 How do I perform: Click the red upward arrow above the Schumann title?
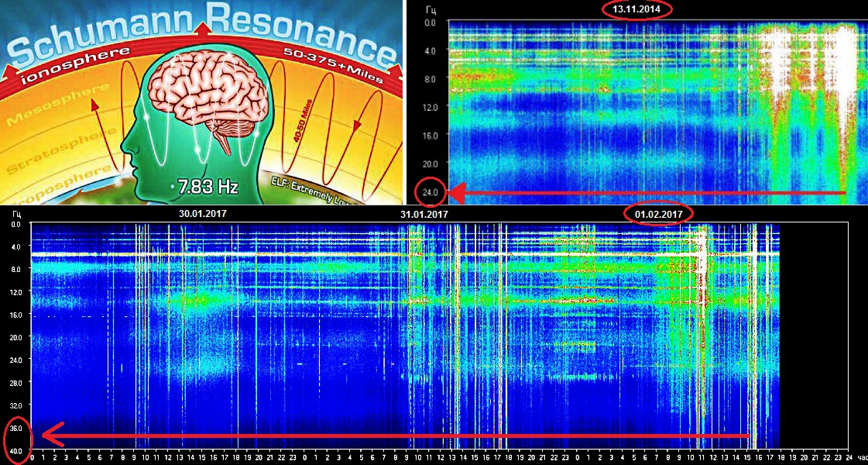click(203, 28)
